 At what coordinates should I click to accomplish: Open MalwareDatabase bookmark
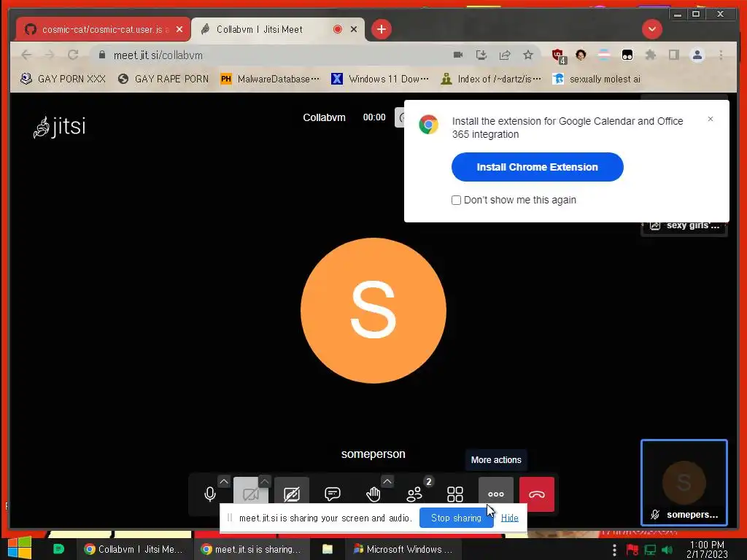270,79
